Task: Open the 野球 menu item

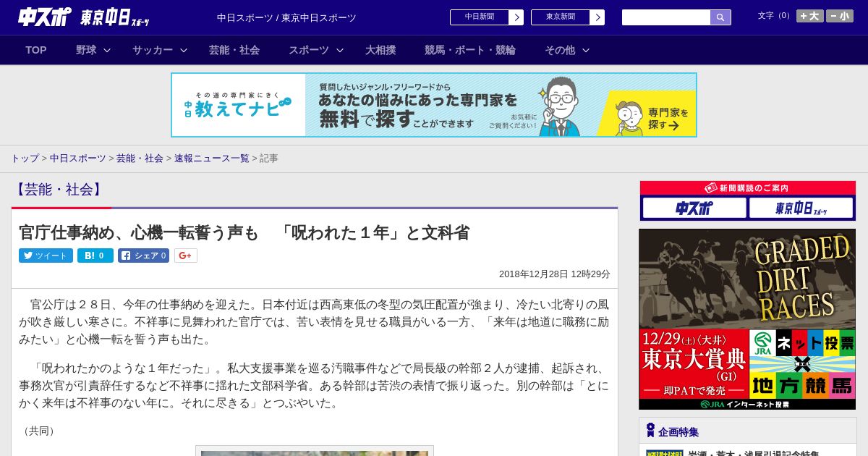Action: [86, 50]
